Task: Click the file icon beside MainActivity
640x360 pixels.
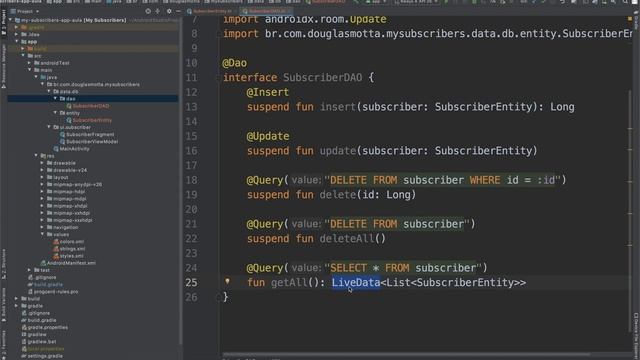Action: [x=56, y=149]
